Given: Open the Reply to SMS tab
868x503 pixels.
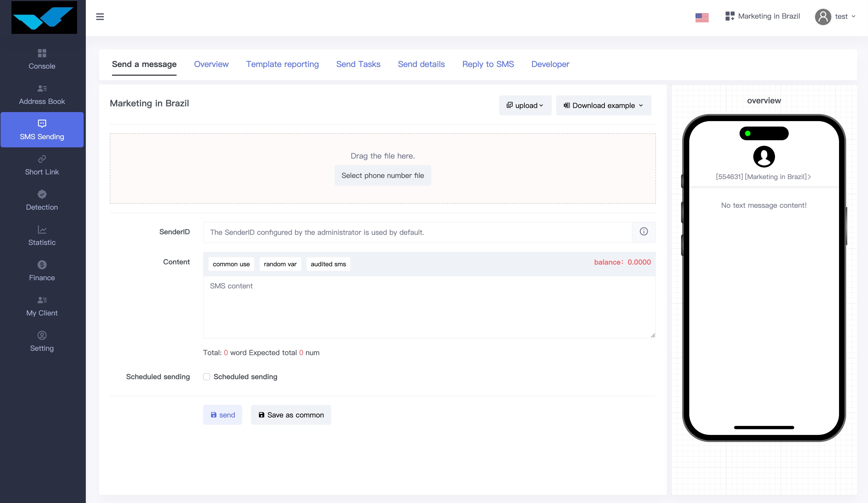Looking at the screenshot, I should (x=488, y=64).
